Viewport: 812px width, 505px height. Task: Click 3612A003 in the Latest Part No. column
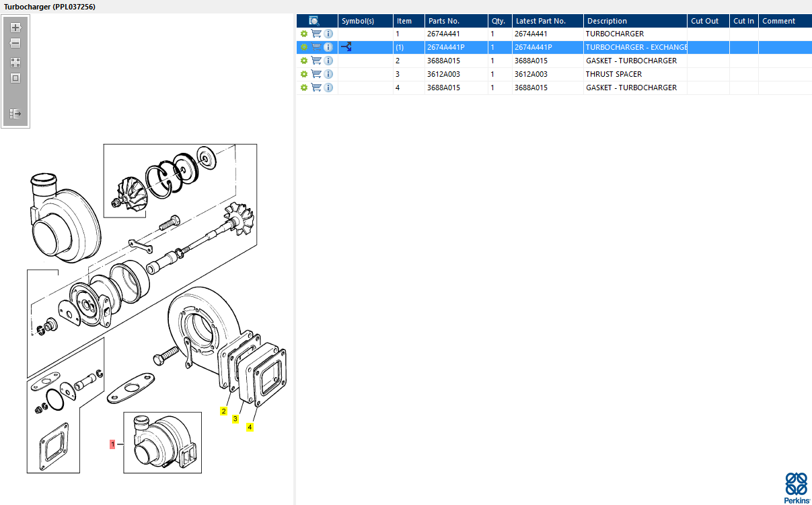pyautogui.click(x=531, y=74)
